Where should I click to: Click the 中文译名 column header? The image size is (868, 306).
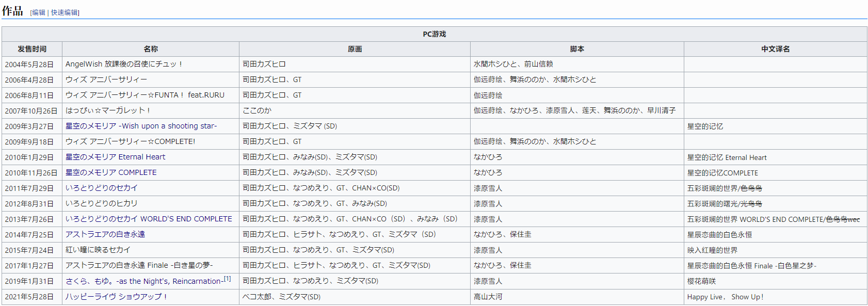(x=775, y=49)
